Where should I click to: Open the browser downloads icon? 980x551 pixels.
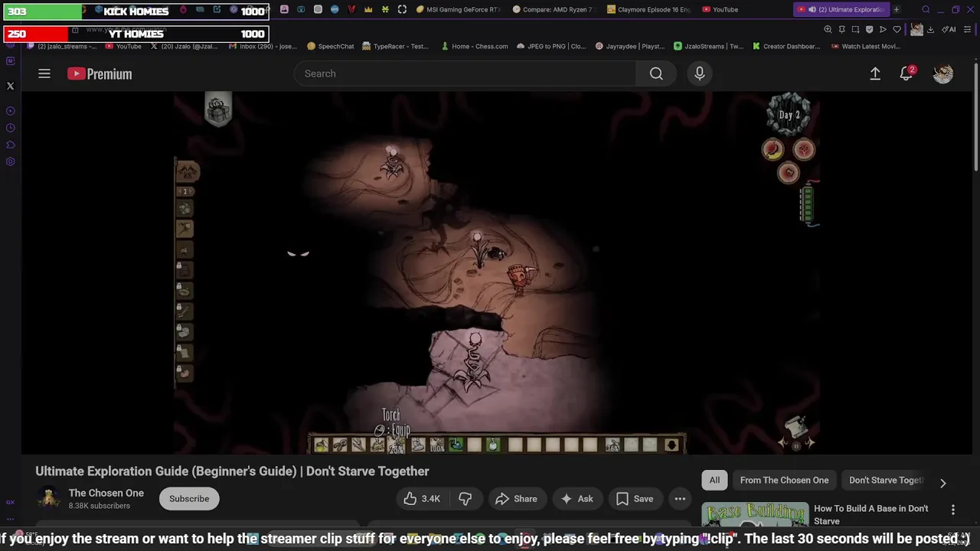[930, 30]
